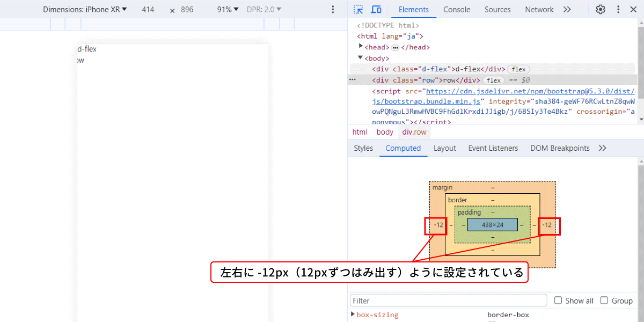Open device toolbar more options menu
The image size is (644, 322).
click(x=333, y=10)
